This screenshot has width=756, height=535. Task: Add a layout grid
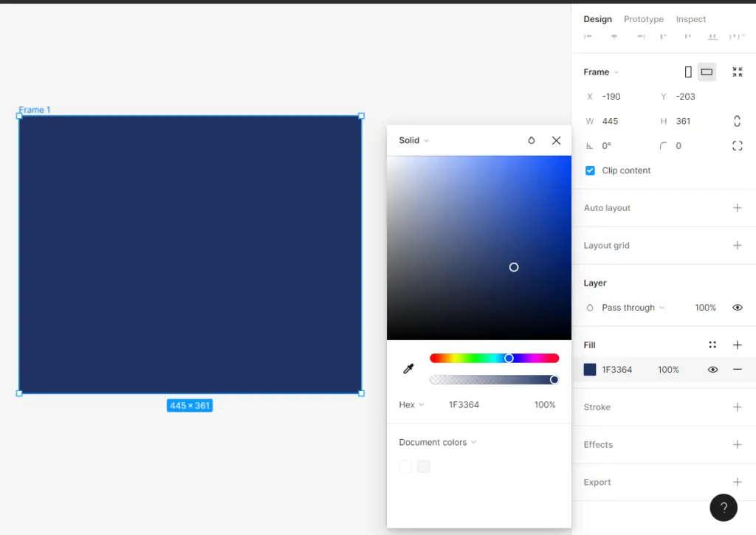point(738,246)
